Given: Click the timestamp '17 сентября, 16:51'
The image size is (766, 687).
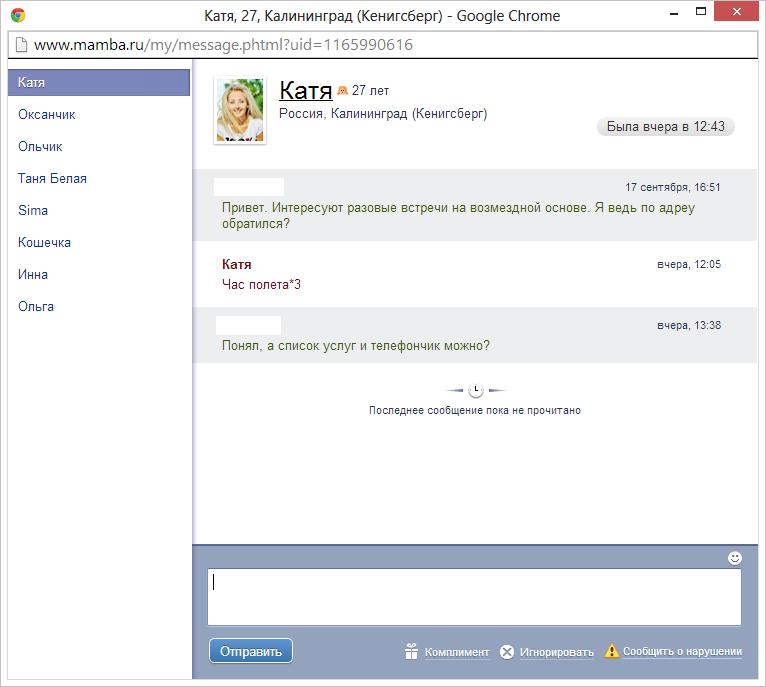Looking at the screenshot, I should pyautogui.click(x=673, y=187).
